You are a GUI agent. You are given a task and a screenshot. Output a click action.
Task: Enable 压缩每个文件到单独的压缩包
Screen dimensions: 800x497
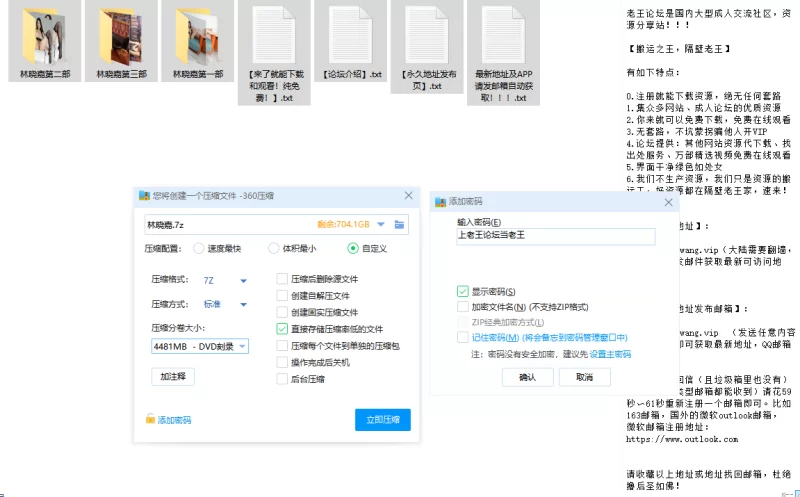click(x=282, y=345)
